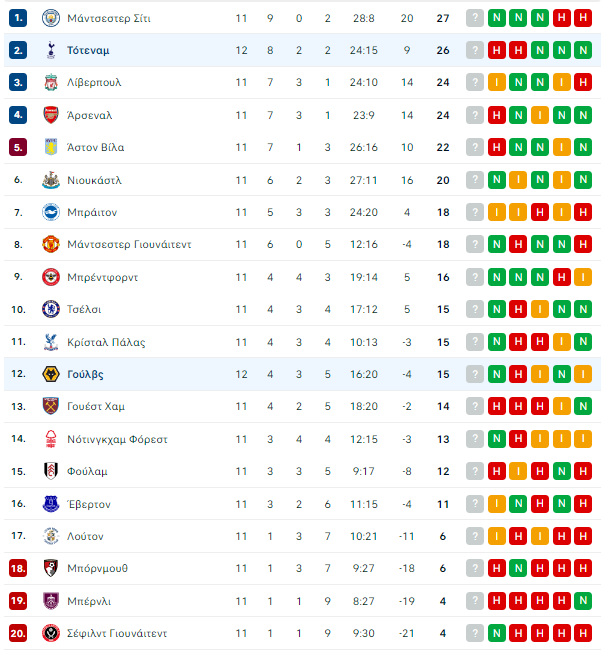Click the Wolves wolf-head crest
The height and width of the screenshot is (651, 609).
[51, 374]
